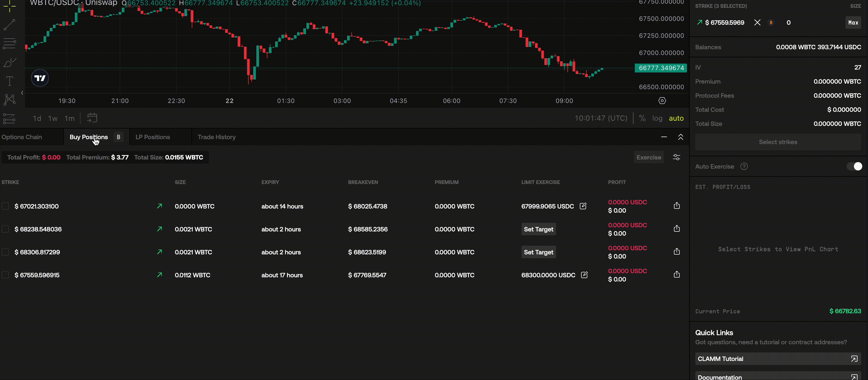Click the IV value 27

pyautogui.click(x=858, y=67)
